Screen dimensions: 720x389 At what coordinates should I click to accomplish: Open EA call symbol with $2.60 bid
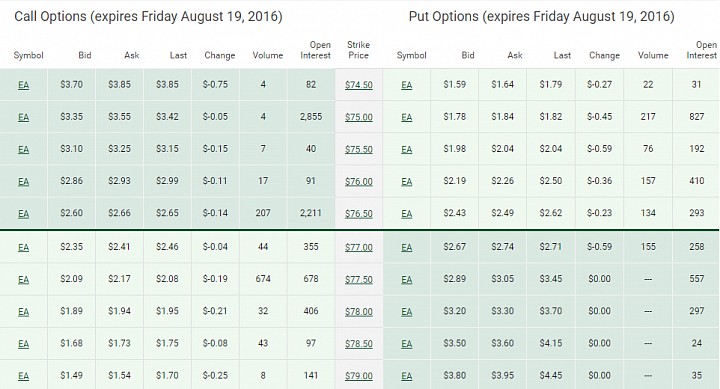[x=23, y=214]
